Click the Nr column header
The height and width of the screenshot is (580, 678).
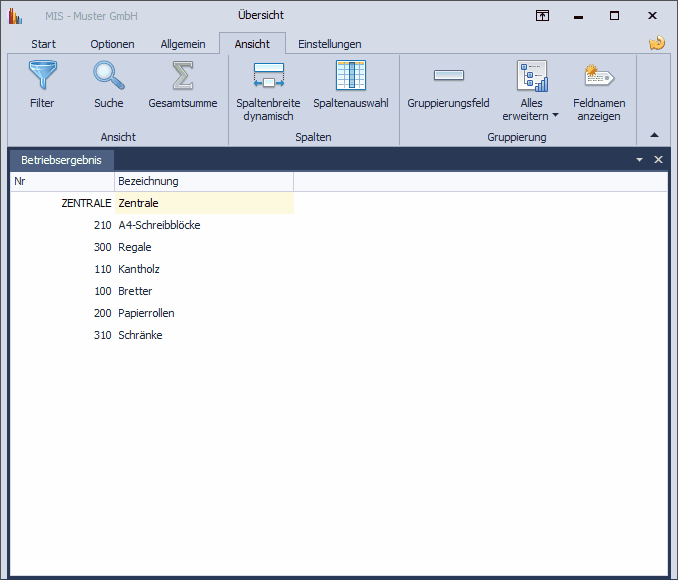pyautogui.click(x=62, y=181)
